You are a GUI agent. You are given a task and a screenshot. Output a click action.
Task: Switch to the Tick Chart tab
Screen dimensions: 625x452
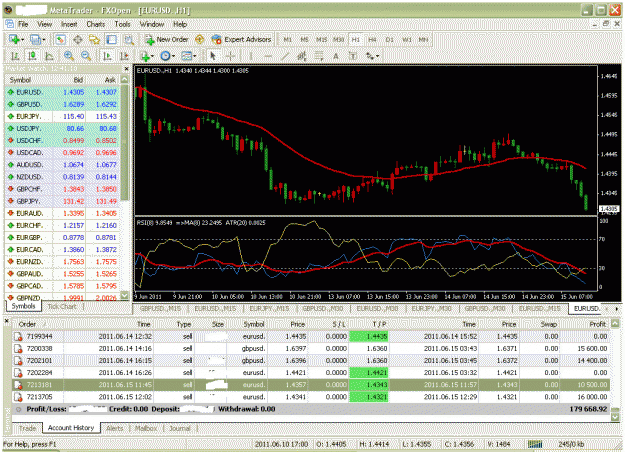pos(61,307)
